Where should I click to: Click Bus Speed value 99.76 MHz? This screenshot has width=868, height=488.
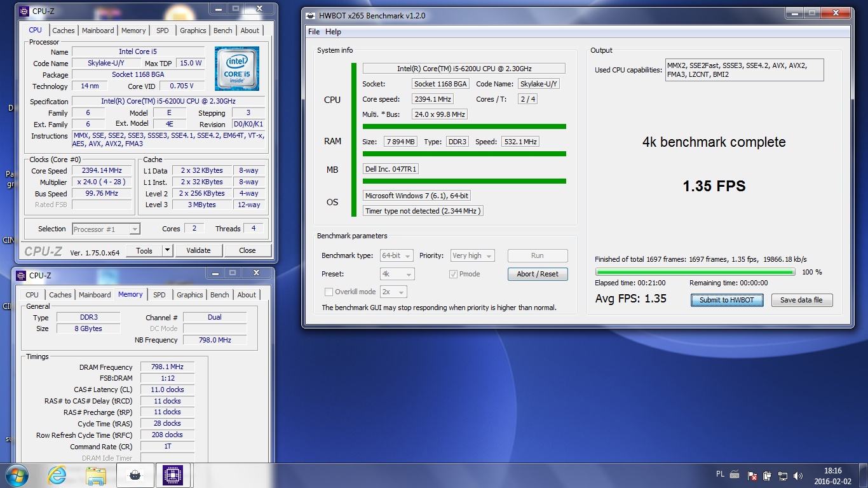102,193
